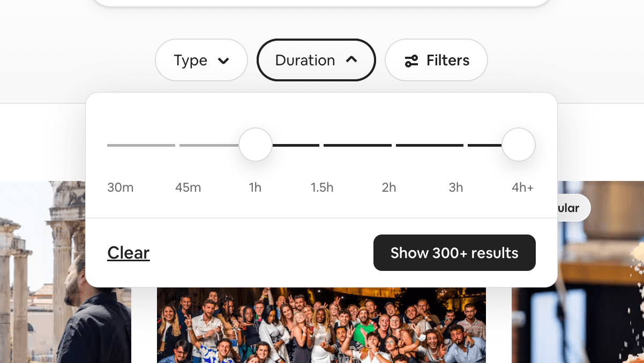Click the left slider handle at 1h

click(256, 145)
